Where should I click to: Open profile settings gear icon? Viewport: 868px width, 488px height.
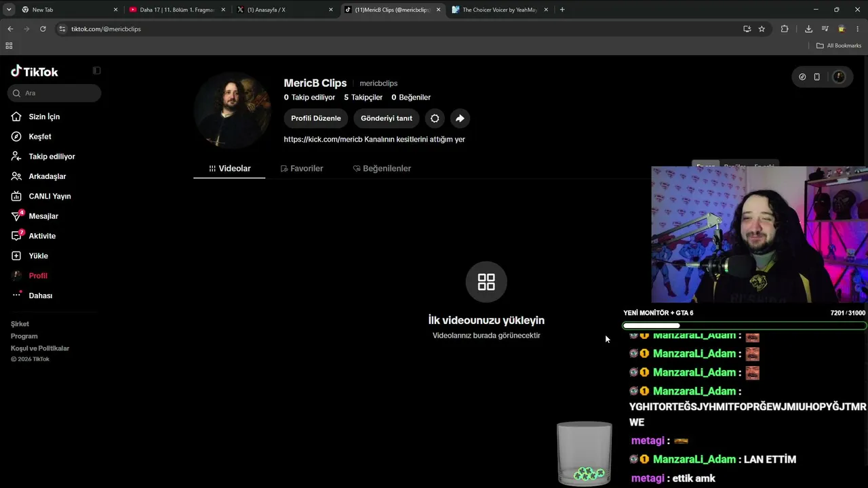coord(435,118)
